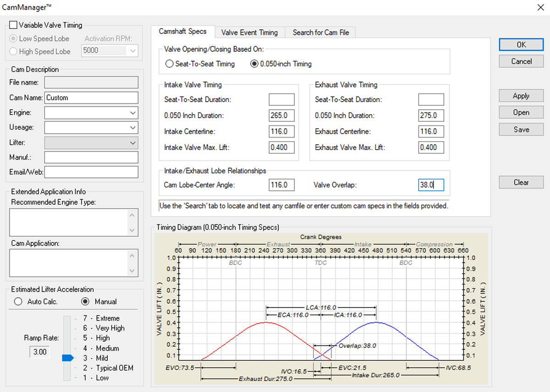Click the '2 - Typical OEM' ramp rate label
This screenshot has height=392, width=550.
pyautogui.click(x=108, y=368)
